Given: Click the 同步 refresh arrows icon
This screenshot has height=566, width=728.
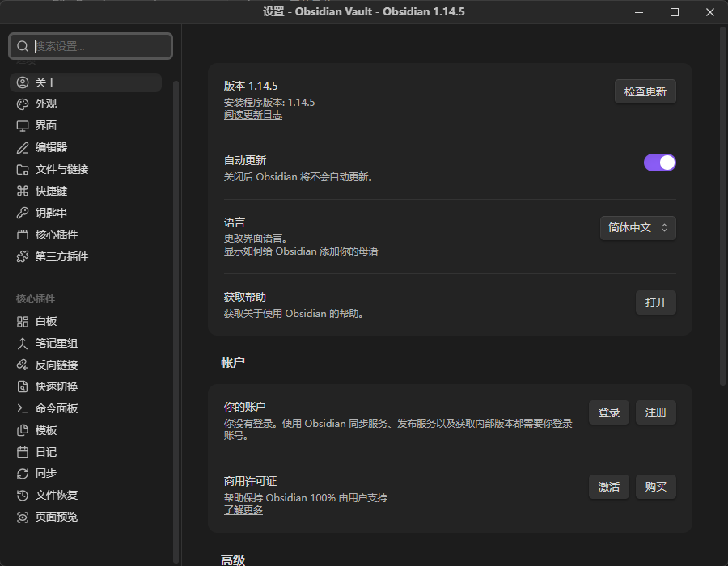Looking at the screenshot, I should 23,473.
